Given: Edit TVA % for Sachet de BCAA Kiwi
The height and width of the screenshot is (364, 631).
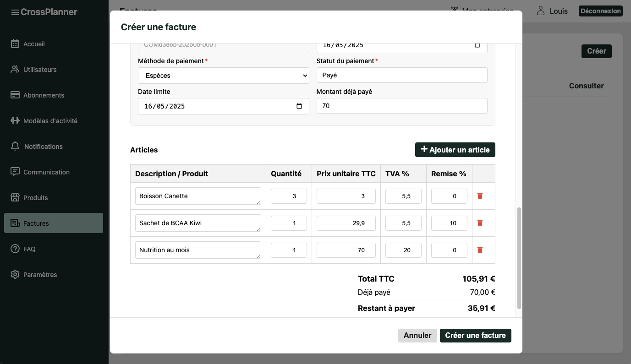Looking at the screenshot, I should (x=403, y=223).
